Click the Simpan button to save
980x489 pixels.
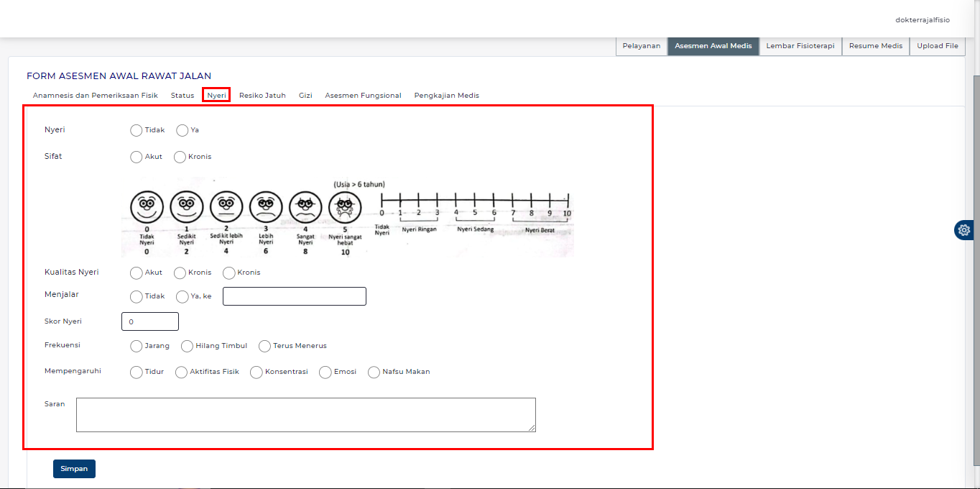74,468
